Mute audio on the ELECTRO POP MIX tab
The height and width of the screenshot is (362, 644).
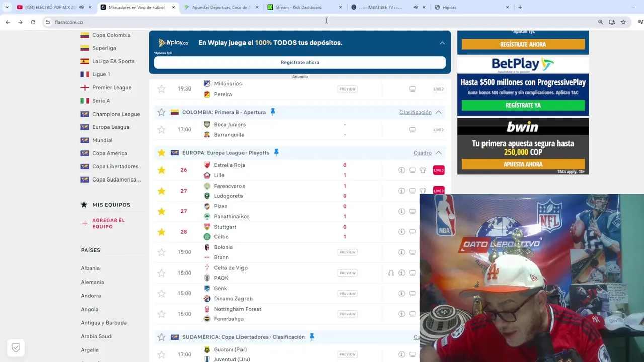pos(82,7)
